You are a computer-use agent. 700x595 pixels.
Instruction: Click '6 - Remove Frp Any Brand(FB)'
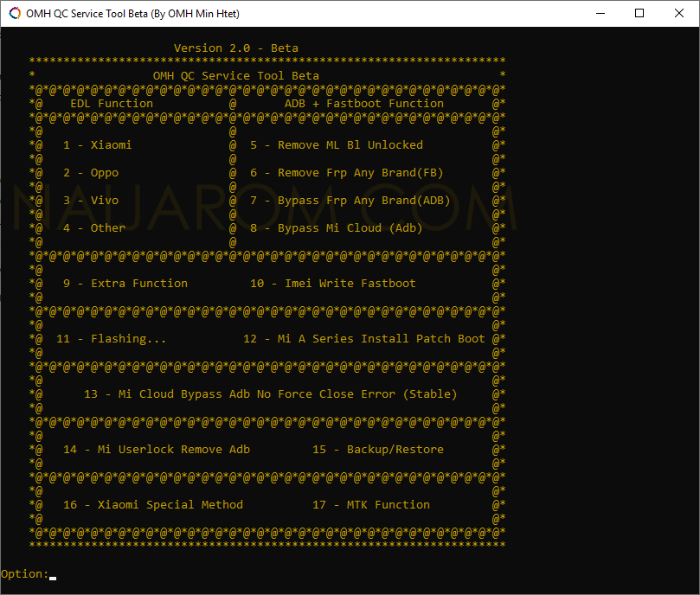click(x=347, y=173)
